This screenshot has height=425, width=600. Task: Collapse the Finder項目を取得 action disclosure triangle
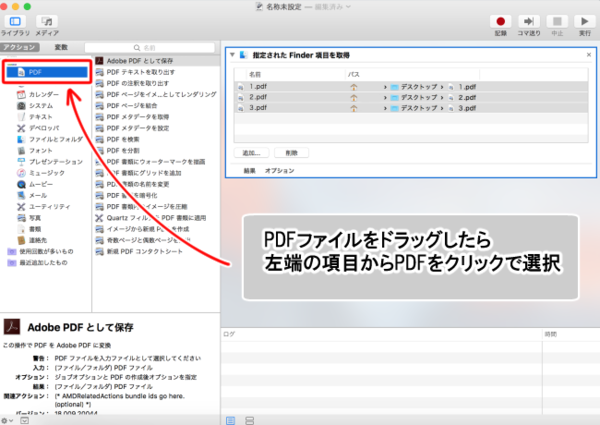[231, 56]
